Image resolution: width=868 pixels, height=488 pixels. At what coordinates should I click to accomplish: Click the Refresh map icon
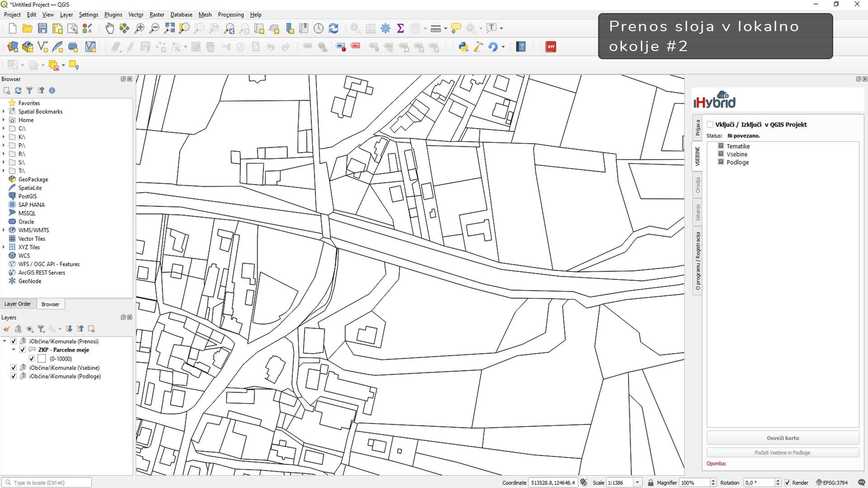(334, 28)
